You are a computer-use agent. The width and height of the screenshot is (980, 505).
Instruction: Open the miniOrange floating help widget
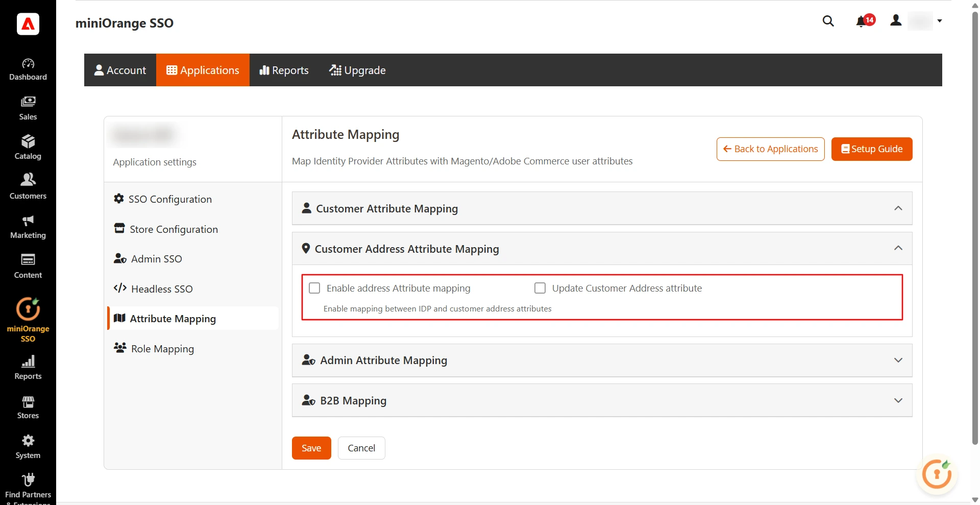click(x=937, y=474)
